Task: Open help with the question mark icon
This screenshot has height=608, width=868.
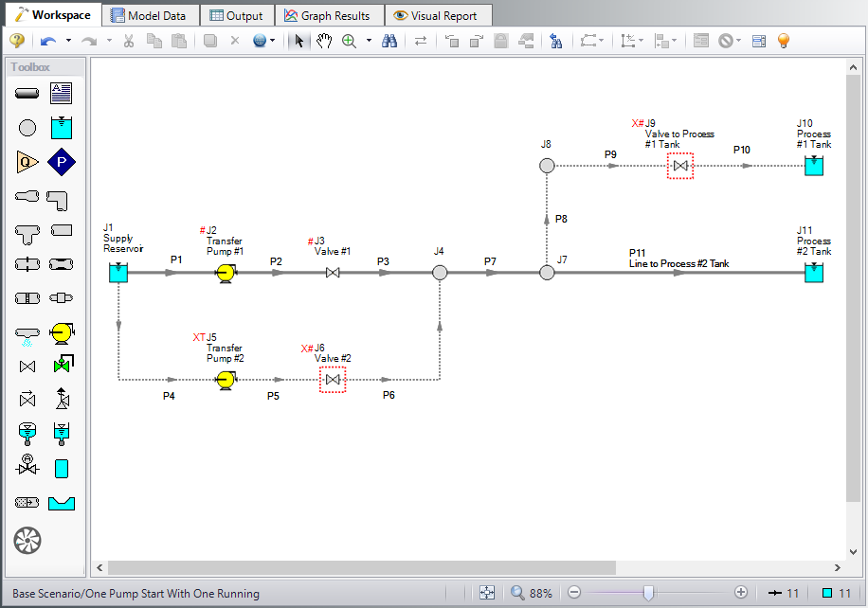Action: point(16,41)
